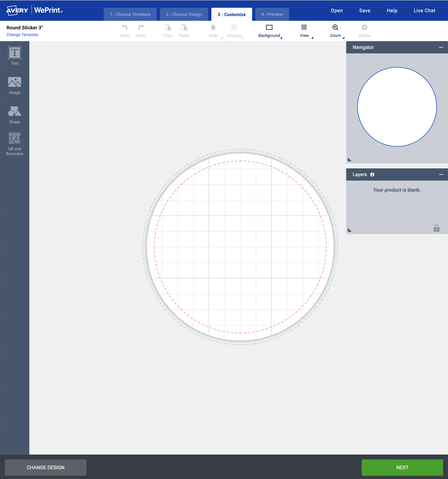Viewport: 448px width, 479px height.
Task: Switch to the Choose Design tab
Action: click(x=184, y=14)
